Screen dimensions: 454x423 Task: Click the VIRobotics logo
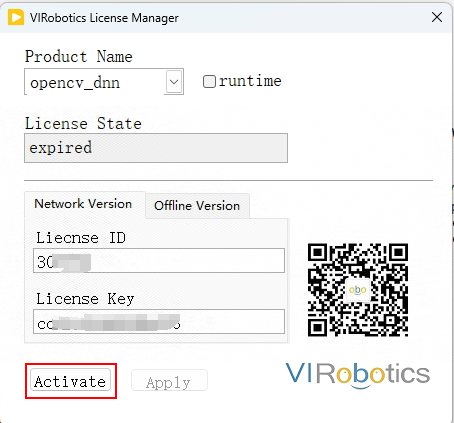[x=358, y=375]
